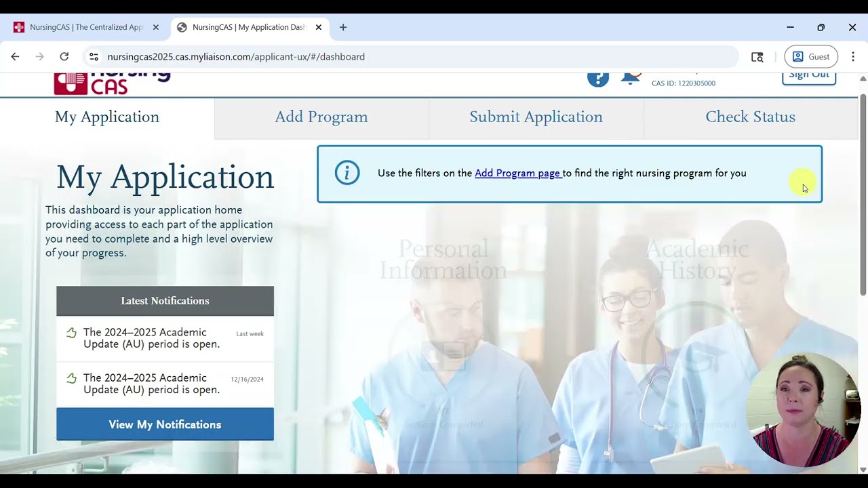Click View My Notifications button
This screenshot has width=868, height=488.
165,424
